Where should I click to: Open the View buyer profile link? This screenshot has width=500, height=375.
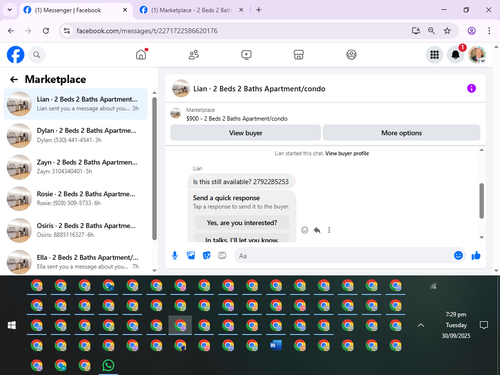click(347, 153)
